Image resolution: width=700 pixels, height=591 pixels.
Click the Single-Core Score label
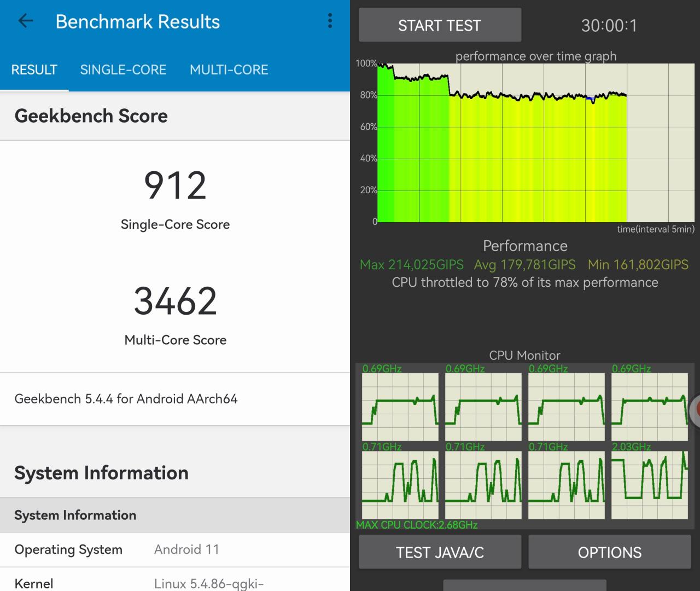[x=175, y=224]
